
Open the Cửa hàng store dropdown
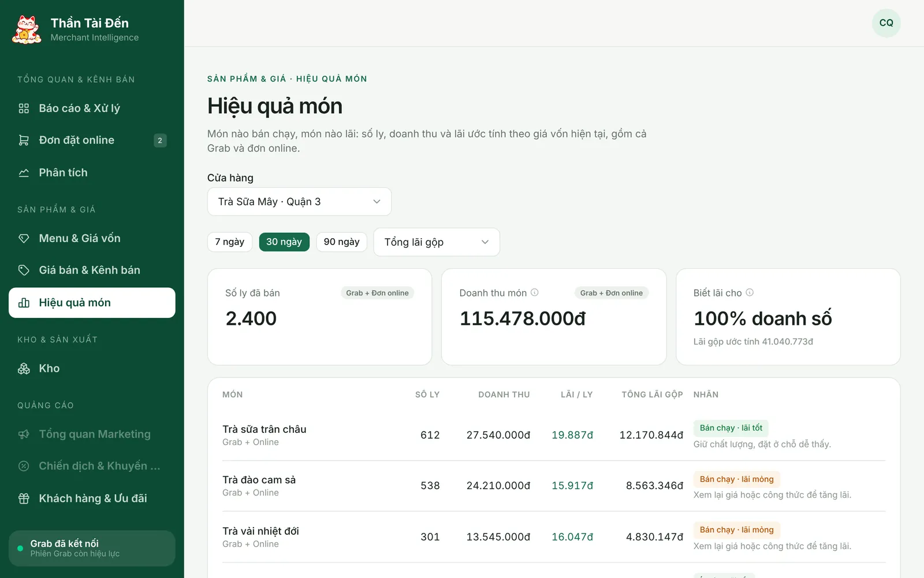pos(299,202)
